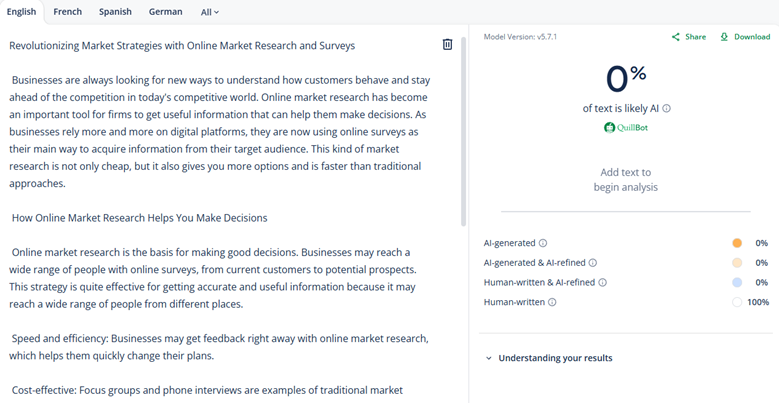Click the blue Human-written & AI-refined dot
779x403 pixels.
(737, 283)
